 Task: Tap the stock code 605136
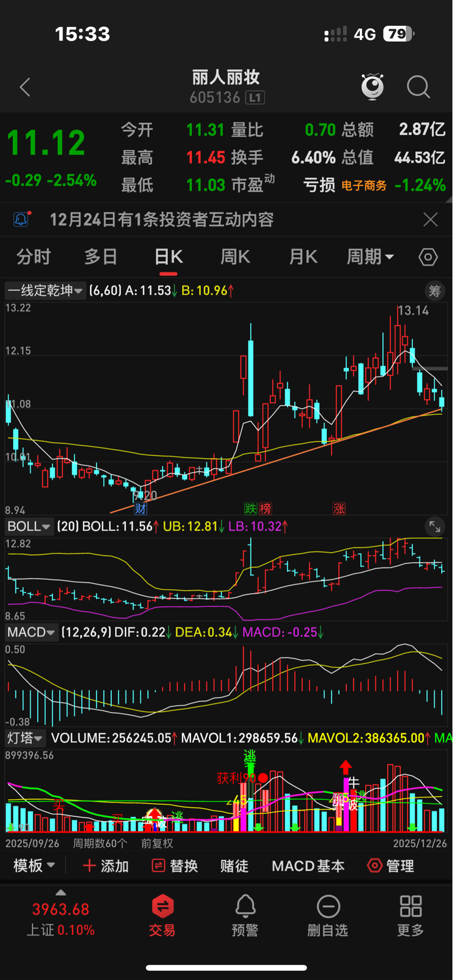coord(215,98)
